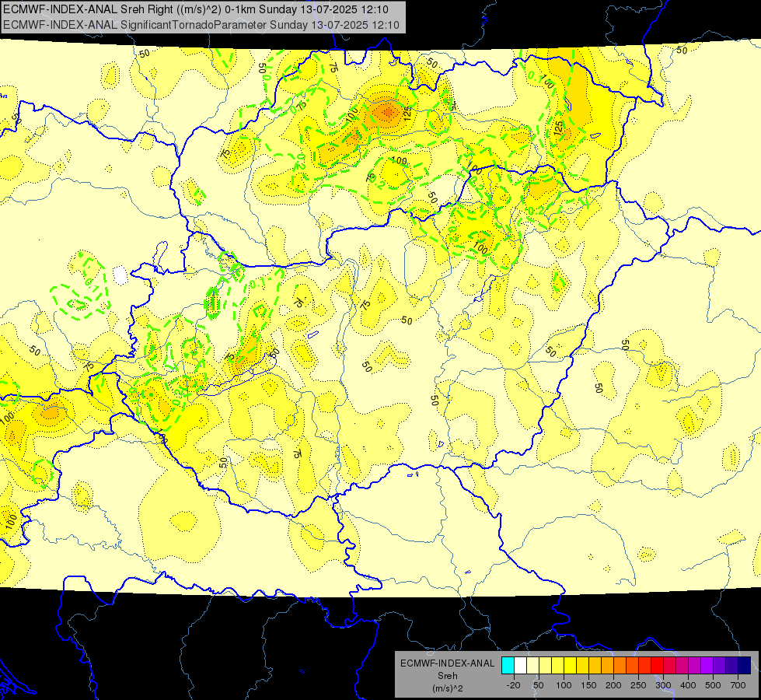
Task: Click the '500' legend tick label
Action: (713, 685)
